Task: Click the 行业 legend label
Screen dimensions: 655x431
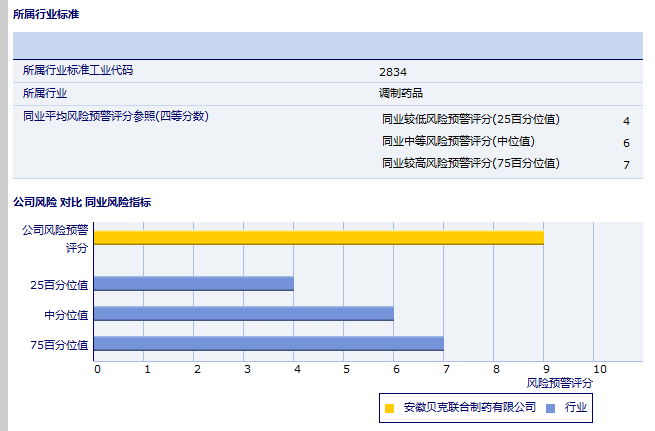Action: [x=576, y=408]
